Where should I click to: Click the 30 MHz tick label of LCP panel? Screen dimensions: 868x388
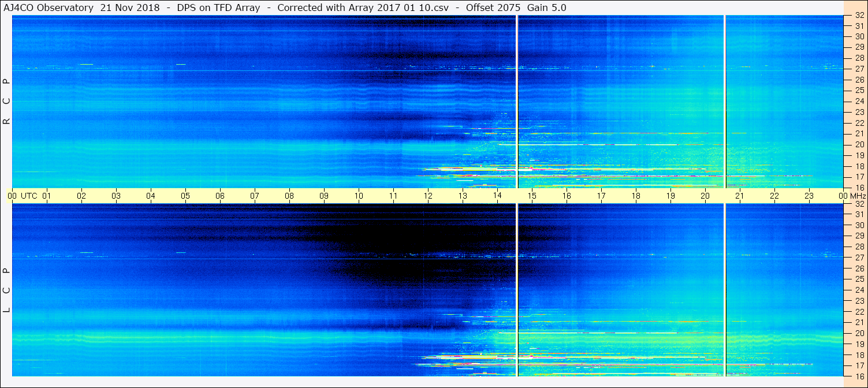click(859, 225)
